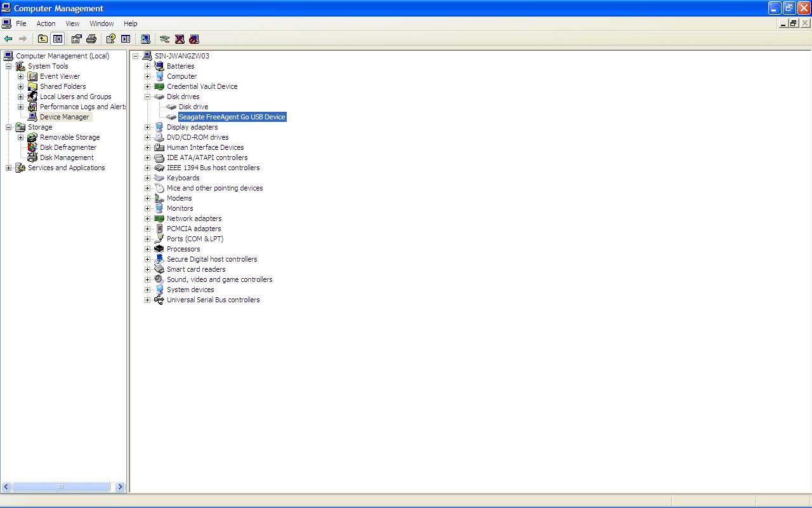Expand the Network adapters node
Image resolution: width=812 pixels, height=508 pixels.
[147, 218]
